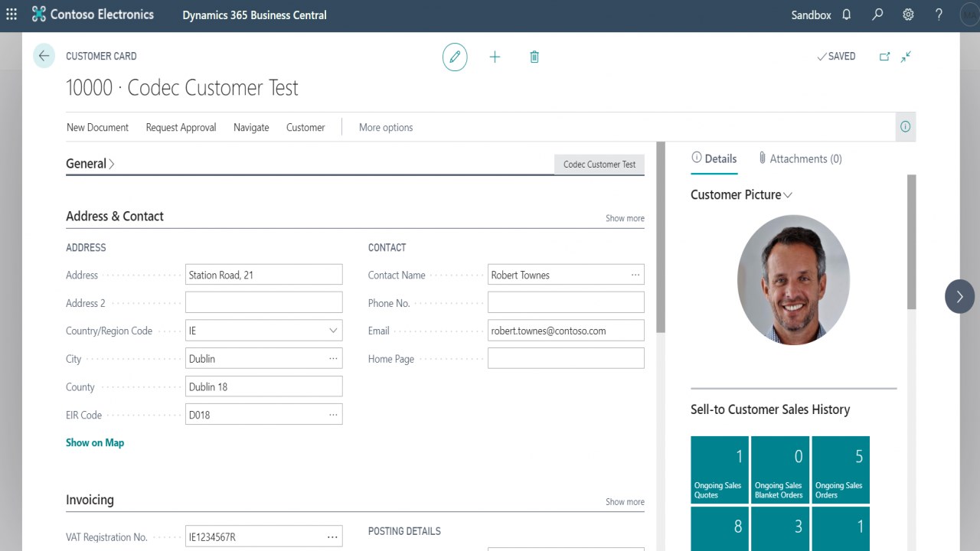Screen dimensions: 980x551
Task: Collapse the page with shrink arrows icon
Action: tap(906, 57)
